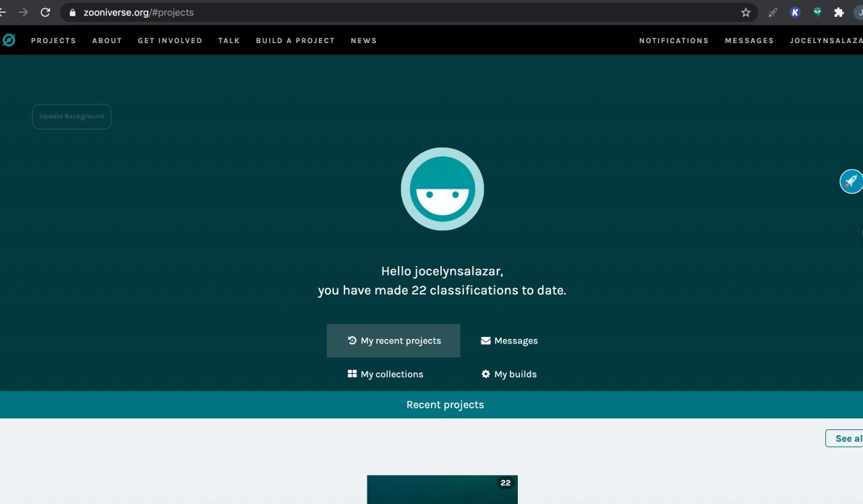Image resolution: width=863 pixels, height=504 pixels.
Task: Click the round smiley user avatar
Action: 442,189
